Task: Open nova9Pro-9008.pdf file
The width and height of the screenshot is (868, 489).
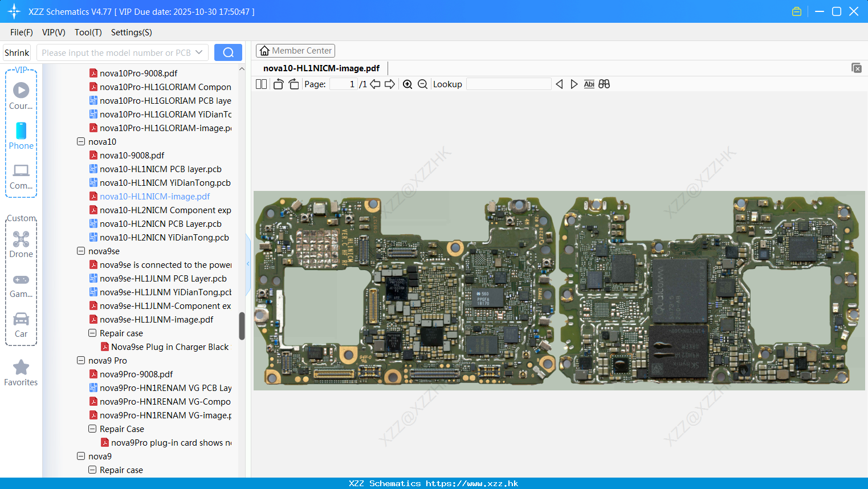Action: 136,374
